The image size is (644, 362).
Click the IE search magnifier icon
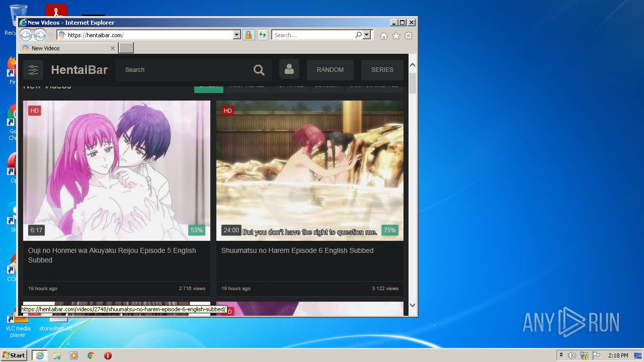click(358, 35)
